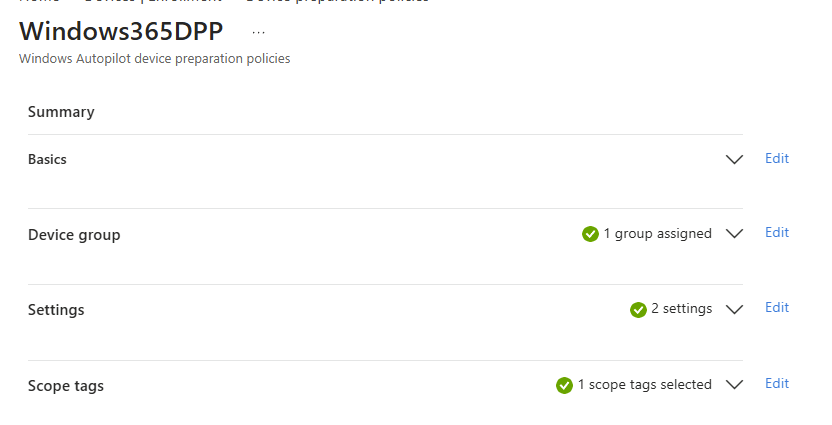Image resolution: width=832 pixels, height=425 pixels.
Task: Edit the Basics section
Action: 777,158
